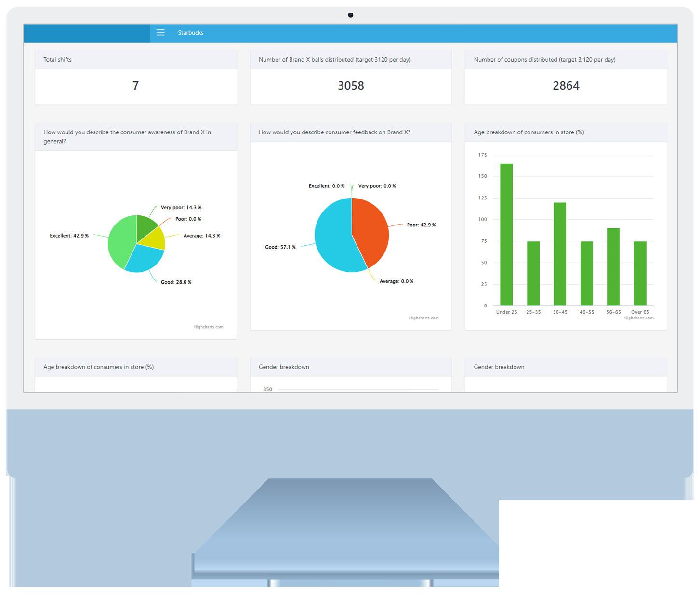Click the Average 14.3% yellow slice
Image resolution: width=700 pixels, height=596 pixels.
(154, 239)
